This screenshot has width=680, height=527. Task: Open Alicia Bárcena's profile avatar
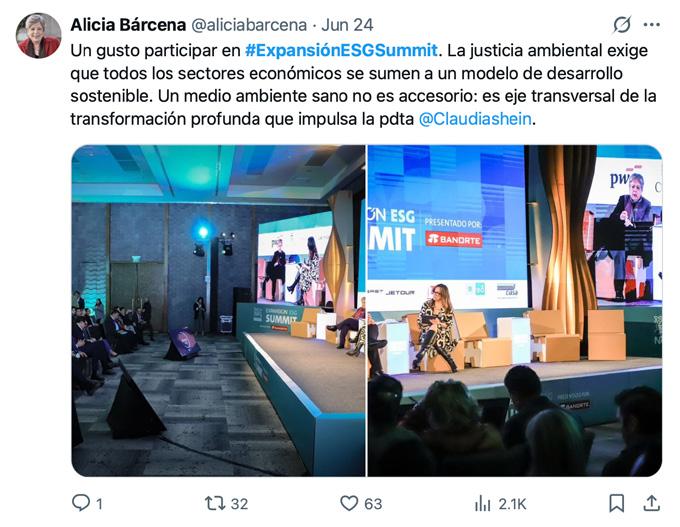pos(39,36)
